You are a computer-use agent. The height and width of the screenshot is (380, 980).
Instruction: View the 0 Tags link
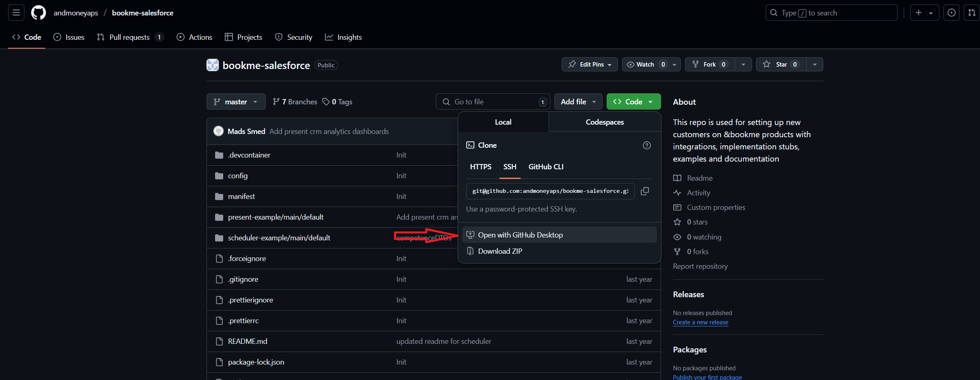coord(337,101)
